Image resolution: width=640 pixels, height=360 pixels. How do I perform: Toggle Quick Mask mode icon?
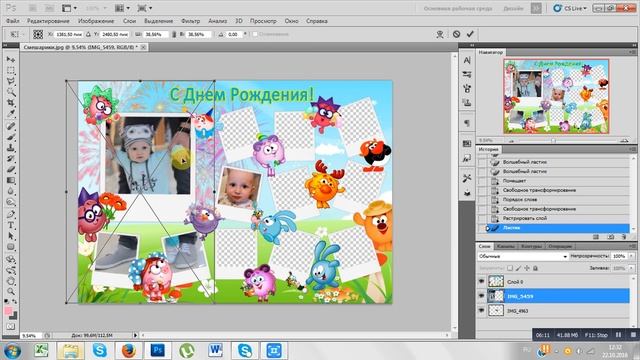11,327
